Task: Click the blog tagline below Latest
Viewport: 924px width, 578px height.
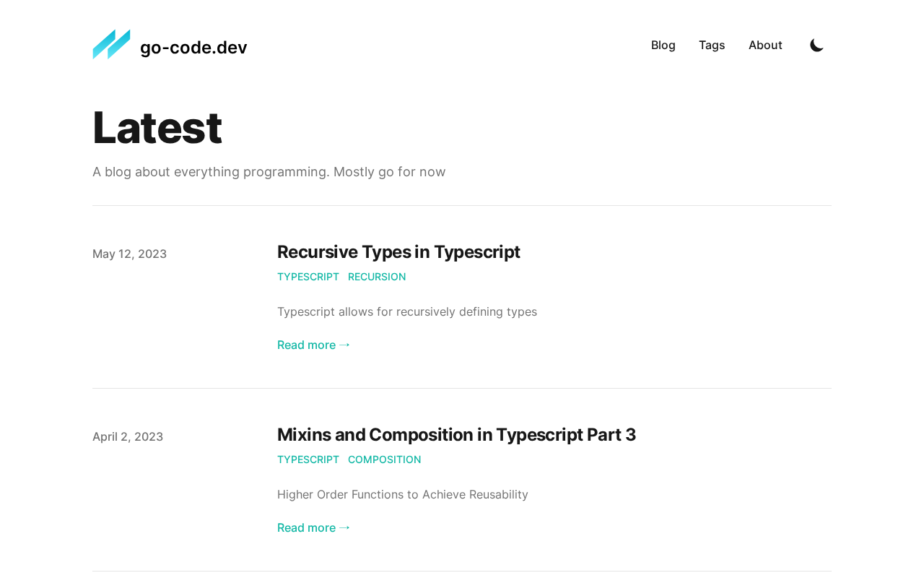Action: click(x=269, y=172)
